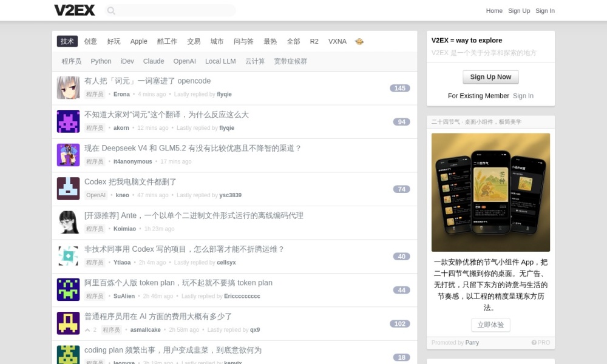Open the post 有人把「词元」一词塞进了 opencode
The height and width of the screenshot is (364, 607).
click(148, 81)
